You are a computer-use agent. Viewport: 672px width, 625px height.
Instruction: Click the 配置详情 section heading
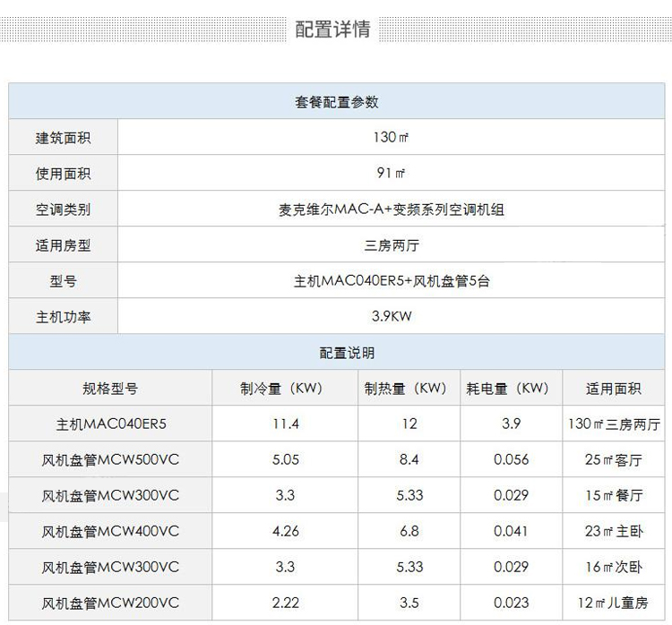(x=332, y=29)
